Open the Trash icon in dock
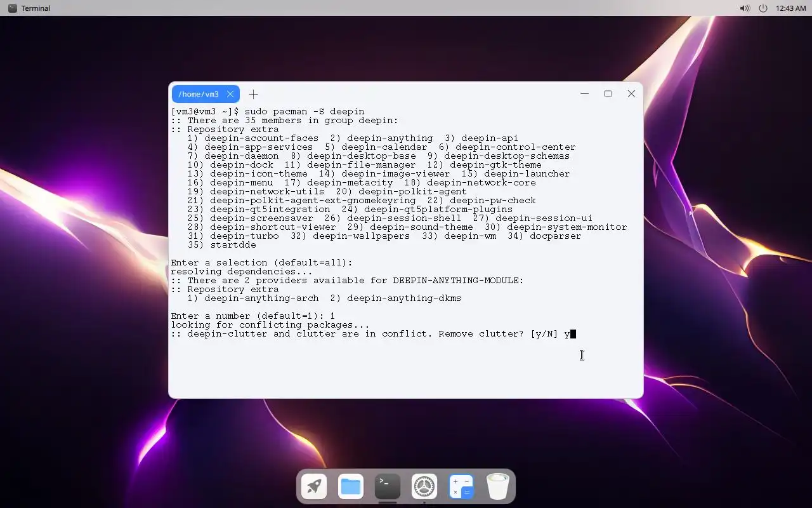Image resolution: width=812 pixels, height=508 pixels. (x=498, y=487)
